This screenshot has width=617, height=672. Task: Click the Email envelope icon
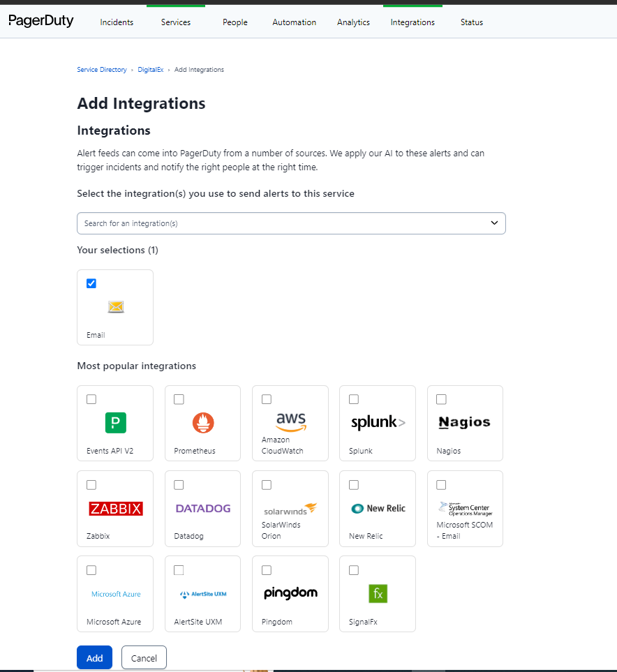coord(116,306)
